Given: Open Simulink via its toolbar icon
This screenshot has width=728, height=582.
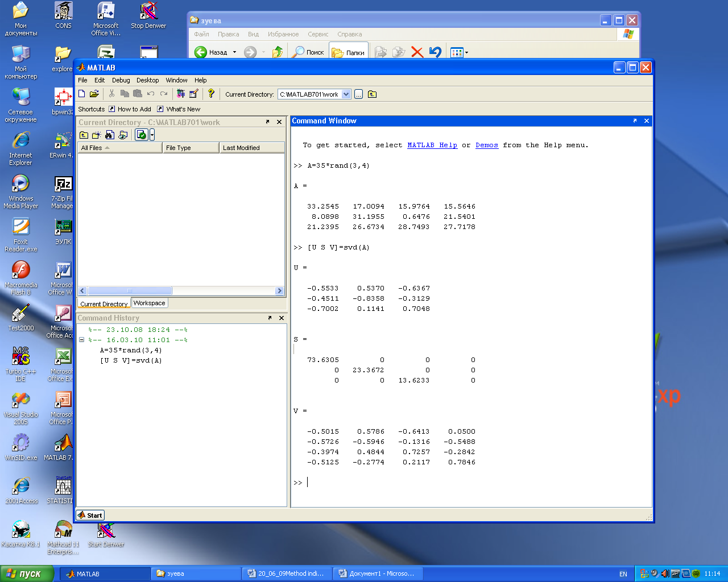Looking at the screenshot, I should point(181,94).
